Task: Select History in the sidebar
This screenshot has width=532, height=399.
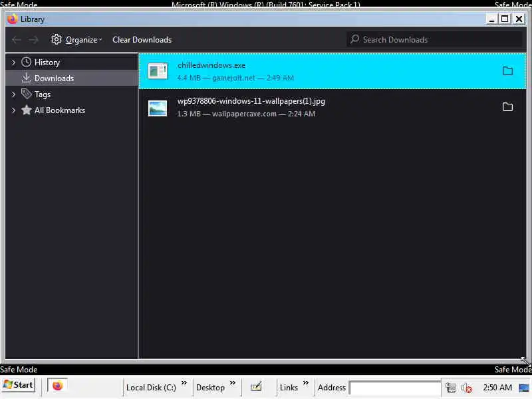Action: pyautogui.click(x=47, y=63)
